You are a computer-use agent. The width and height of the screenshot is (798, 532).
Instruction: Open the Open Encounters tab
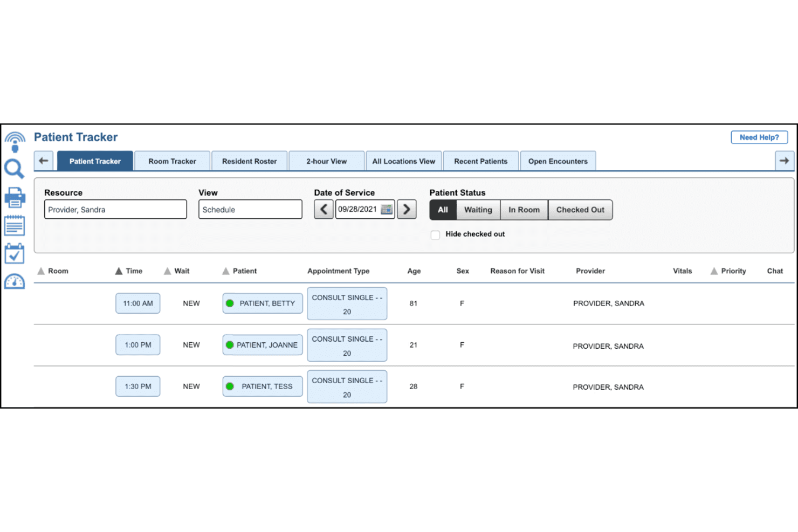558,161
